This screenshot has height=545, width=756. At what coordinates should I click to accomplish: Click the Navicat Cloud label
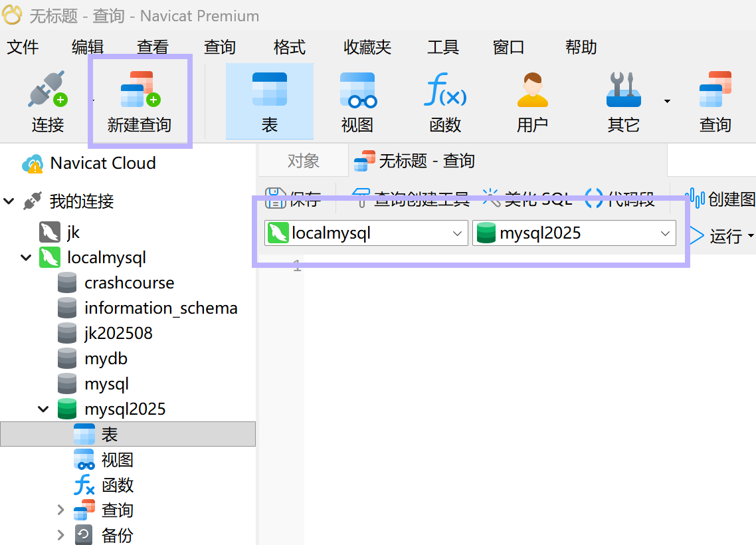[103, 163]
